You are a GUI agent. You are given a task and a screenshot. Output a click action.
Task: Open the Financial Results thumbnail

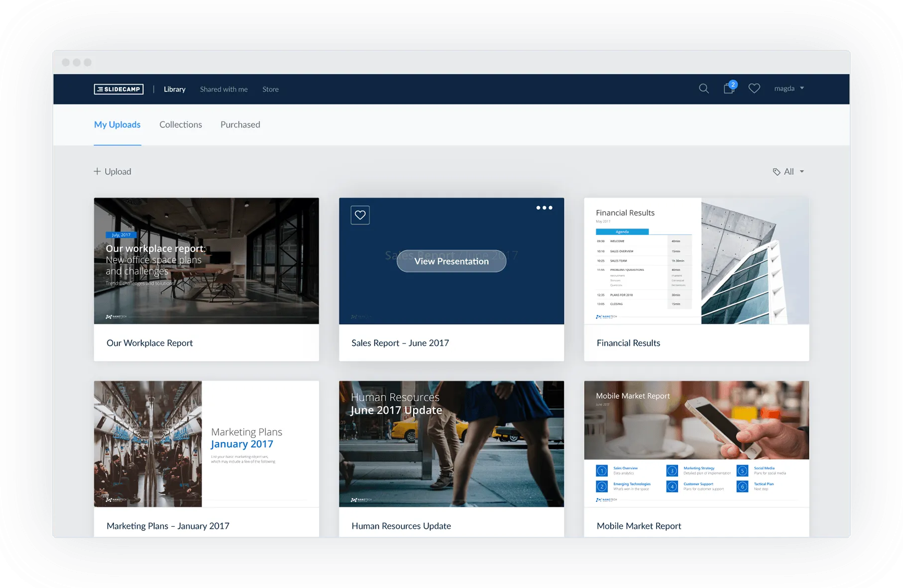[696, 261]
